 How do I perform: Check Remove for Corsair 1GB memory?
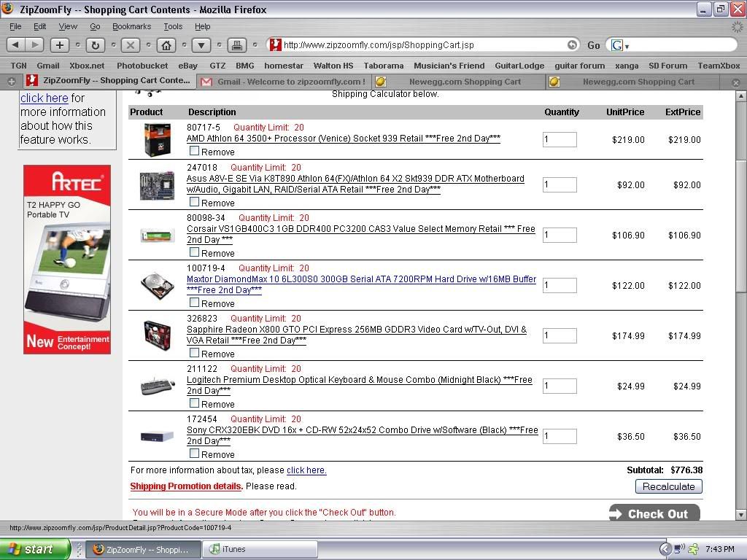(194, 252)
